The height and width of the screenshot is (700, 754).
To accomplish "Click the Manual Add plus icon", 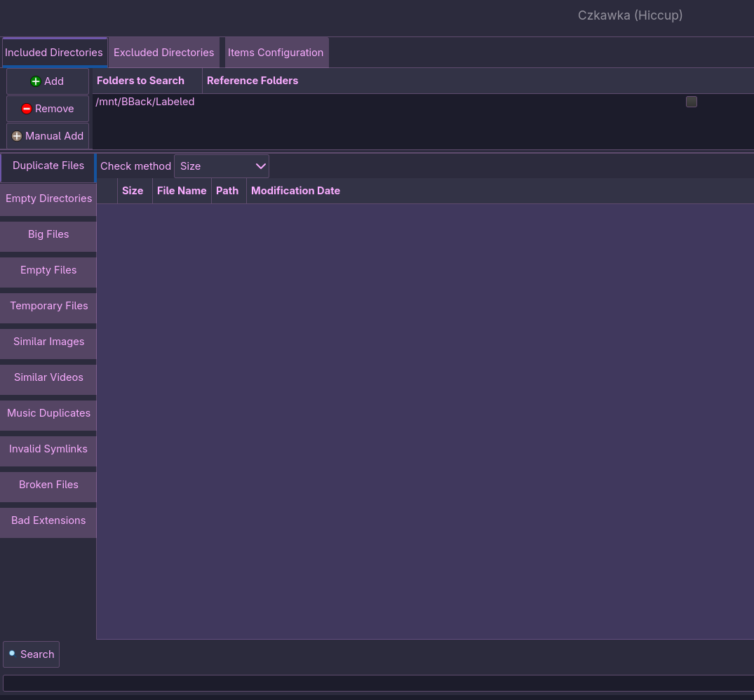I will click(x=17, y=136).
